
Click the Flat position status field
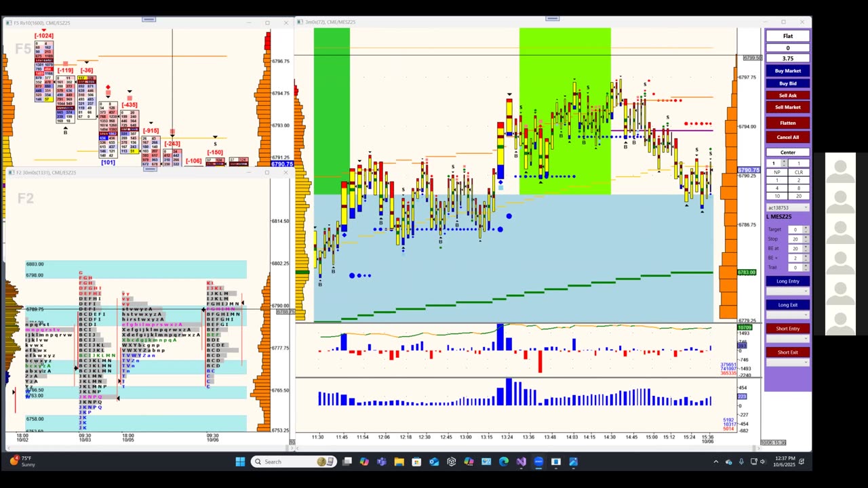coord(787,36)
